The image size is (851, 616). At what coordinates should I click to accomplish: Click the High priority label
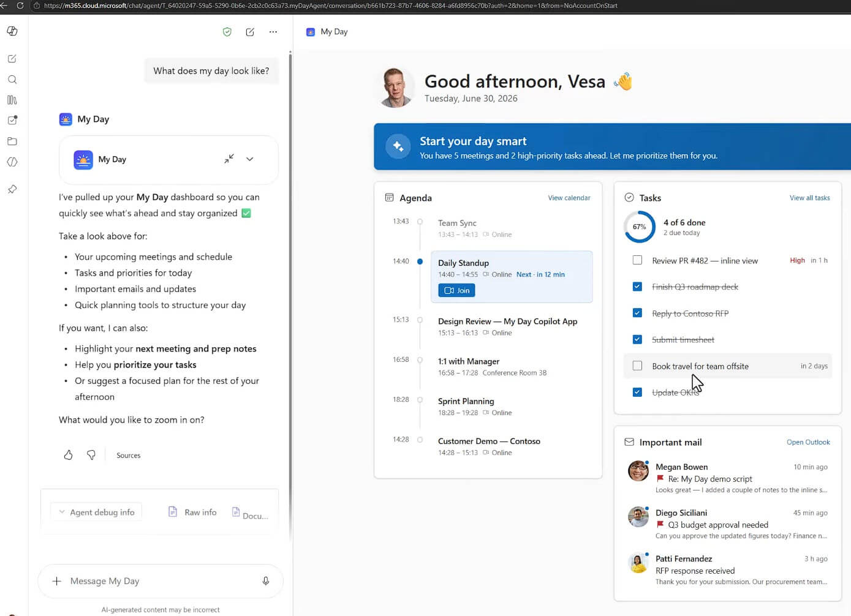point(797,260)
